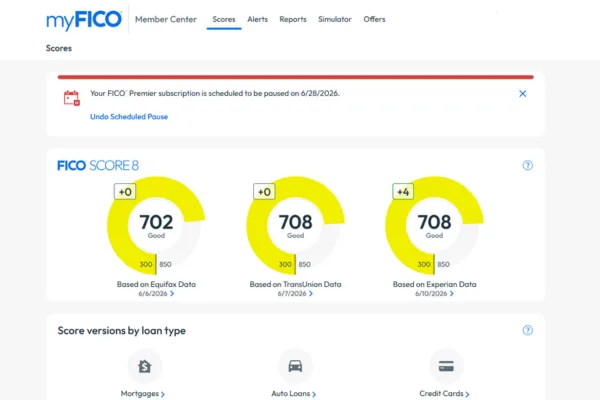Click the "Based on TransUnion Data" label
The width and height of the screenshot is (600, 400).
click(295, 284)
